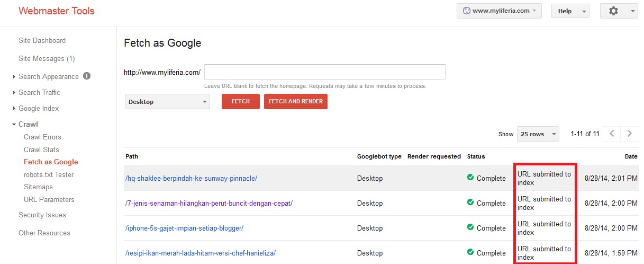The width and height of the screenshot is (644, 264).
Task: Open the Desktop fetch type dropdown
Action: coord(167,102)
